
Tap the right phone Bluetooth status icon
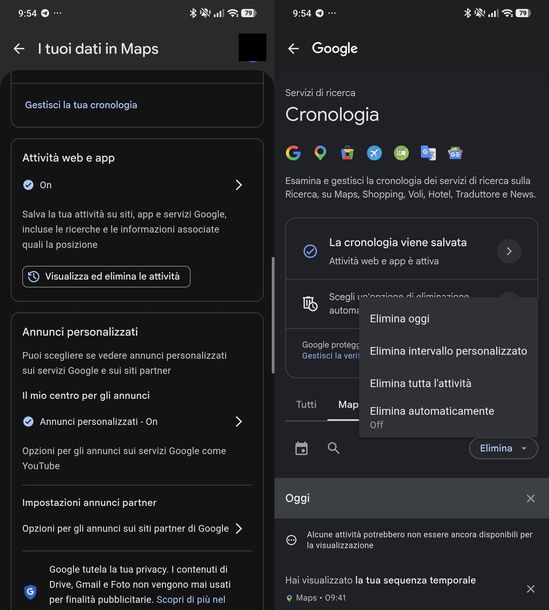tap(467, 13)
